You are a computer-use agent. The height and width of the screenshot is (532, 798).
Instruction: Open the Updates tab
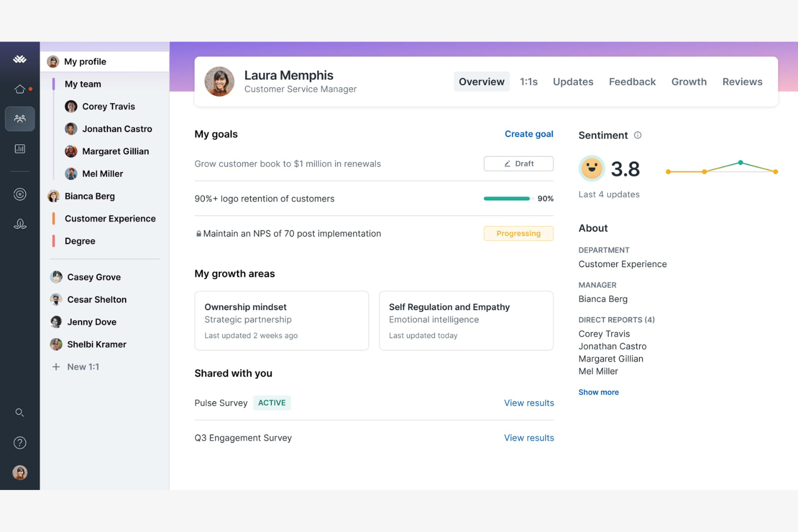click(x=573, y=82)
